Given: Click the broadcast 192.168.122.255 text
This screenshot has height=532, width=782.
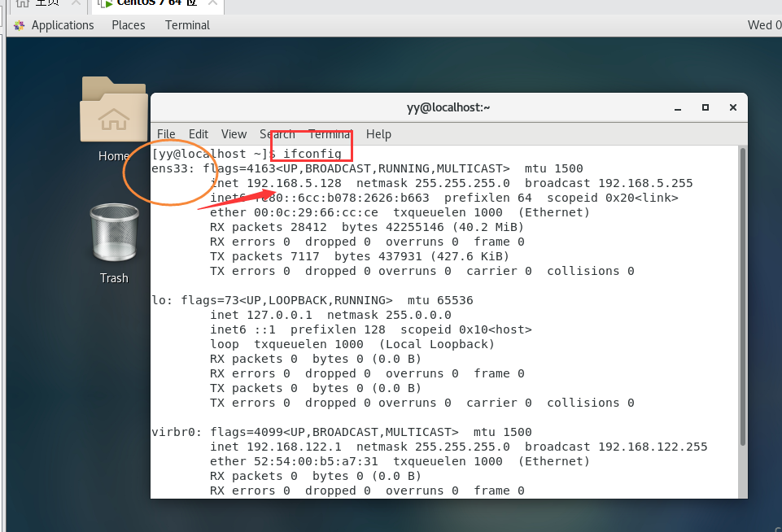Looking at the screenshot, I should (x=616, y=447).
